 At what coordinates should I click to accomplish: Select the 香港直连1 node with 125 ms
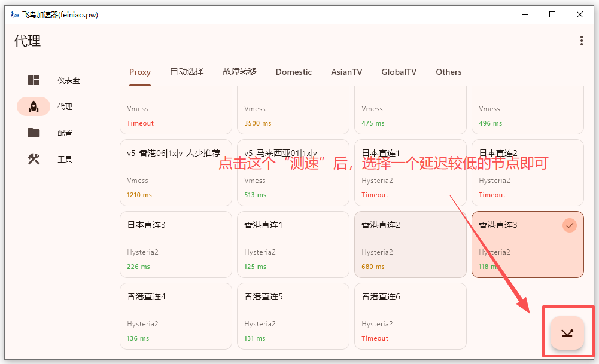(293, 244)
